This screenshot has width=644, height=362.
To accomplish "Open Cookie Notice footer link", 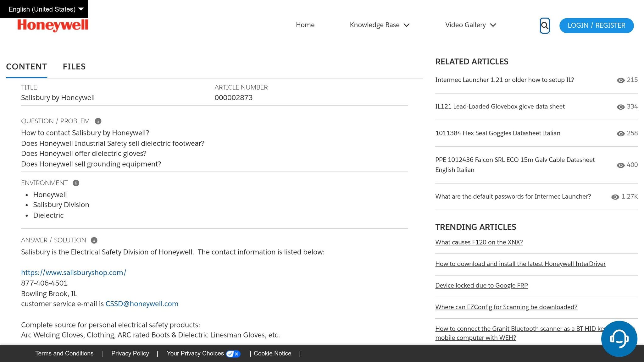I will 272,354.
